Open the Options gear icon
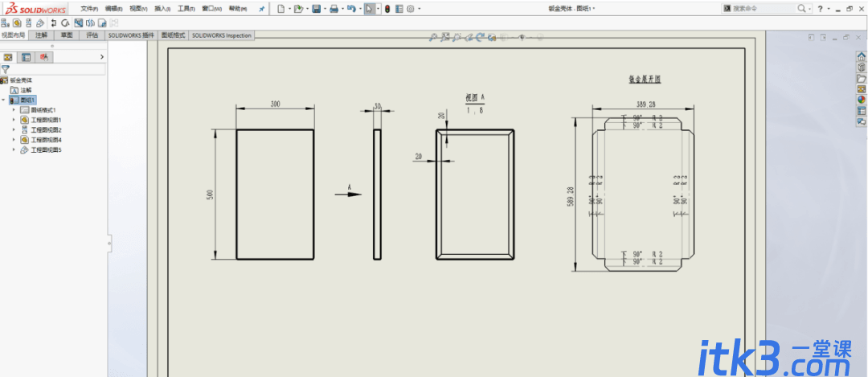The image size is (868, 377). coord(411,9)
